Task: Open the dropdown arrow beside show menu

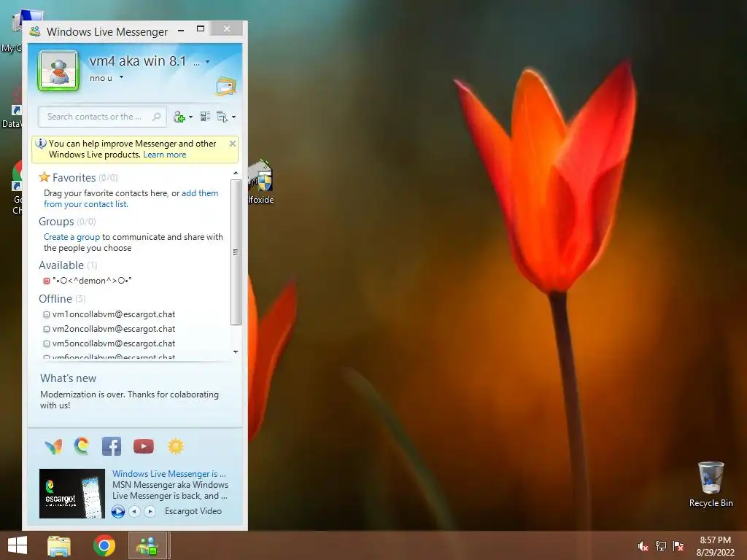Action: click(x=233, y=117)
